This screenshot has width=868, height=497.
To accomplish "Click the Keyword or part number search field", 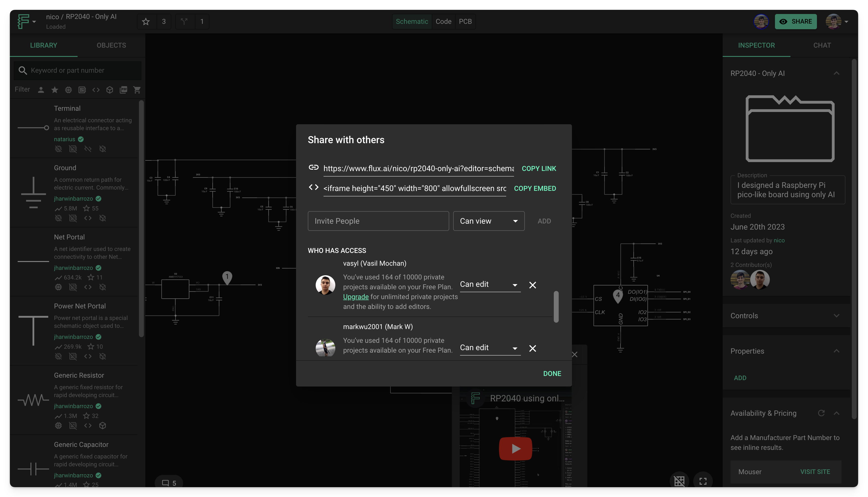I will coord(78,70).
